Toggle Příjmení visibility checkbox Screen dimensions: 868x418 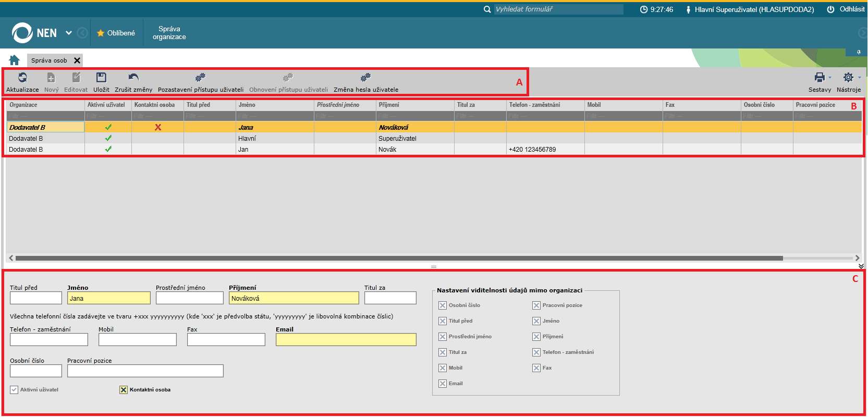point(536,337)
